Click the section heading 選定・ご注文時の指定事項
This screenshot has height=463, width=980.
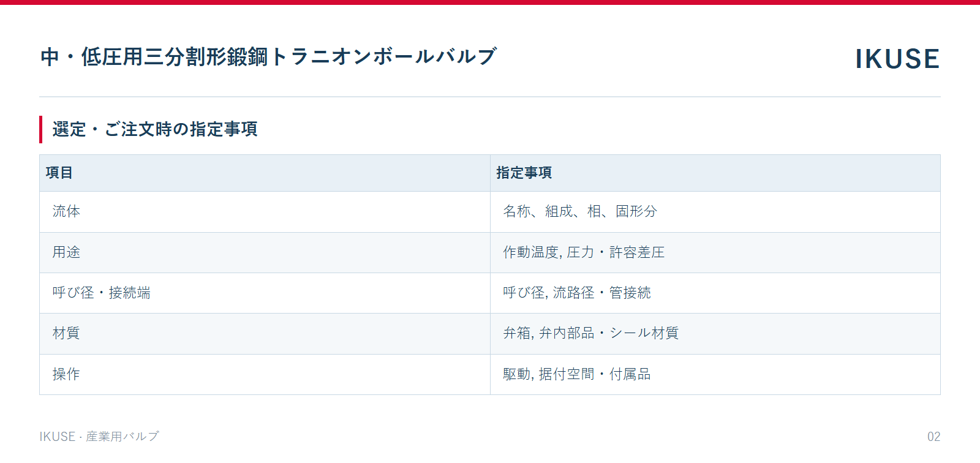point(155,129)
